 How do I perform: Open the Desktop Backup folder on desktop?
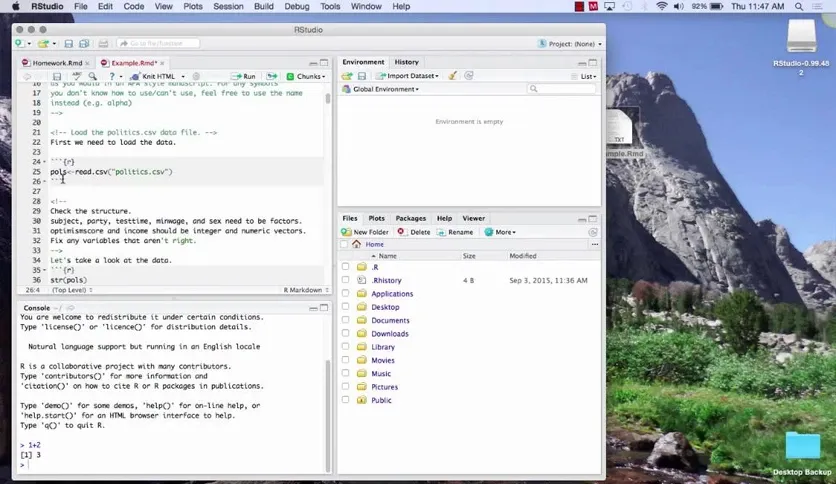click(802, 446)
